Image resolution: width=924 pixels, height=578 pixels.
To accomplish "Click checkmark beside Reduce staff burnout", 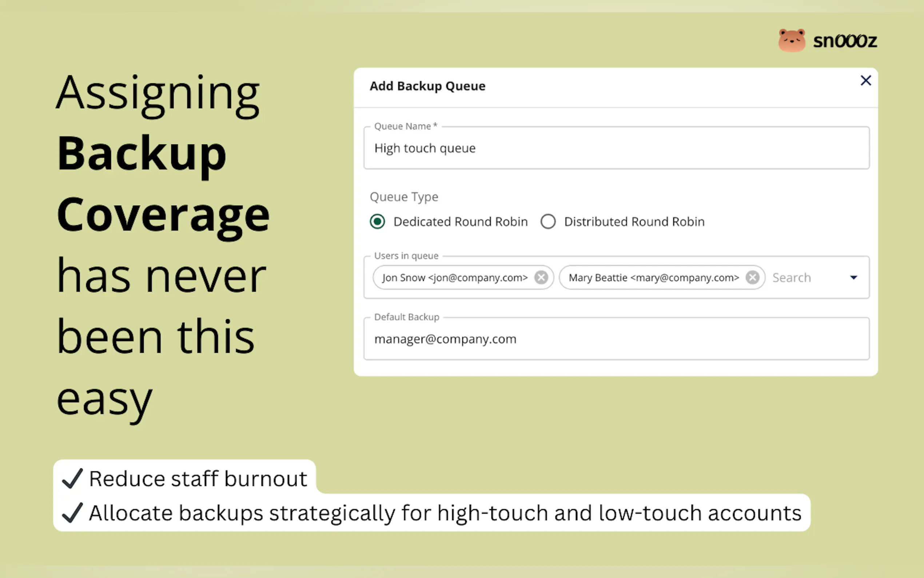I will pos(72,479).
